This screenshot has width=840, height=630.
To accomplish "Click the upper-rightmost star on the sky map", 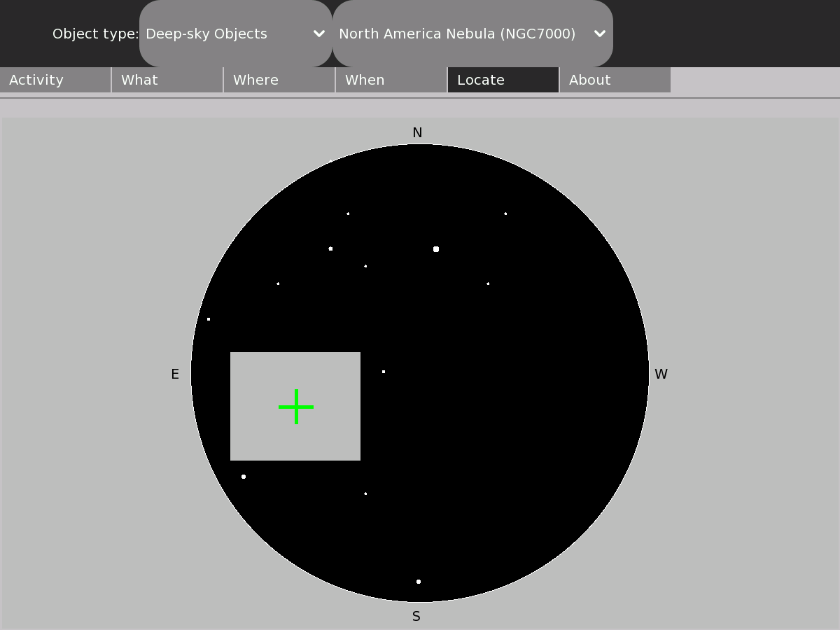I will coord(505,213).
